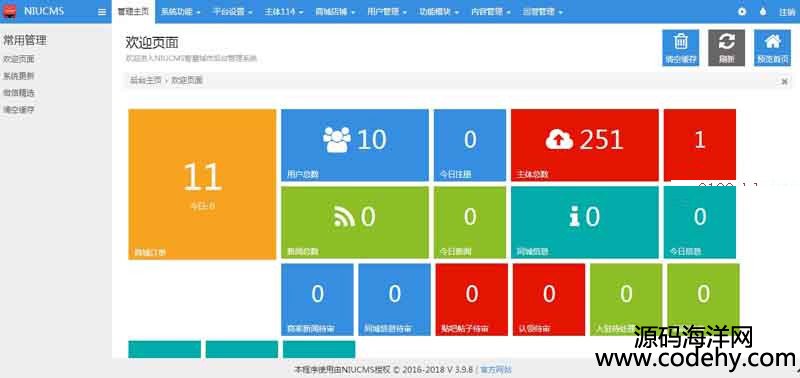The width and height of the screenshot is (800, 378).
Task: Open the green 今日新闻 tile
Action: (470, 222)
